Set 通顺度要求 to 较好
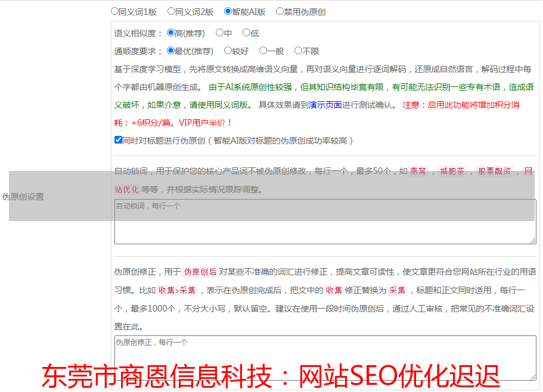This screenshot has height=392, width=543. 228,51
